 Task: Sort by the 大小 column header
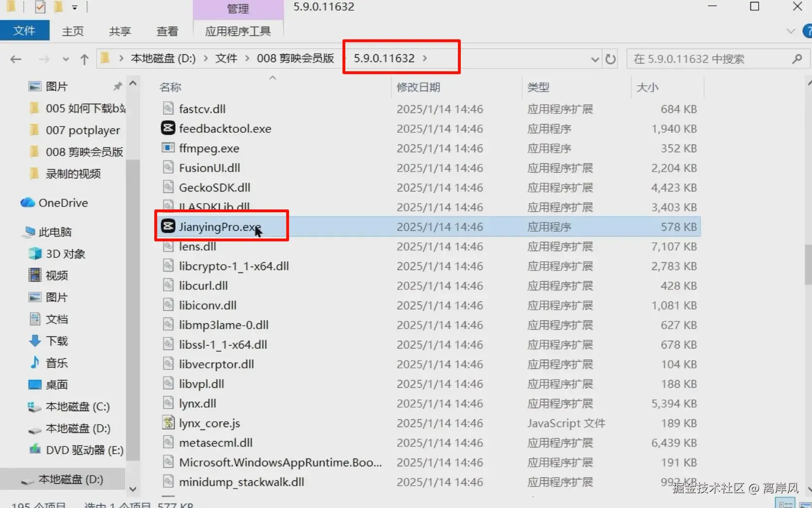coord(648,87)
